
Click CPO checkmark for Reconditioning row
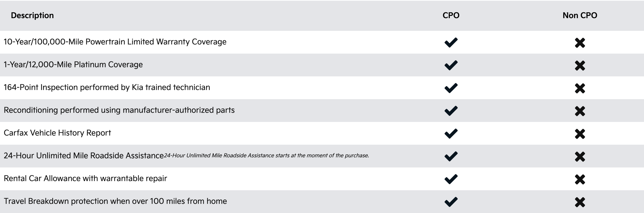click(x=451, y=111)
